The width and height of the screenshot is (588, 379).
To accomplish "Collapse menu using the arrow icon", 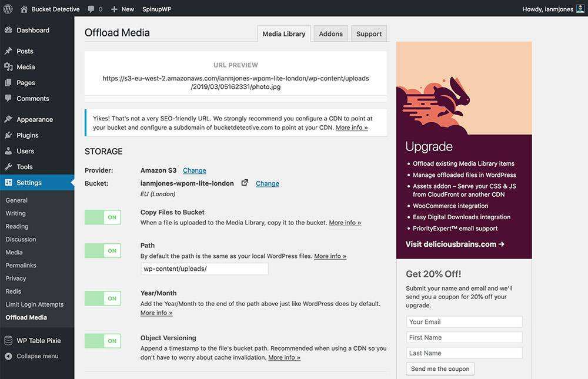I will coord(8,356).
